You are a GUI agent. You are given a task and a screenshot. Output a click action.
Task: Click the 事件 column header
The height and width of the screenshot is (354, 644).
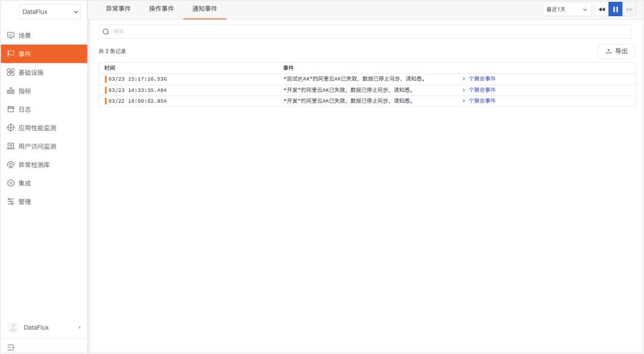[x=289, y=68]
